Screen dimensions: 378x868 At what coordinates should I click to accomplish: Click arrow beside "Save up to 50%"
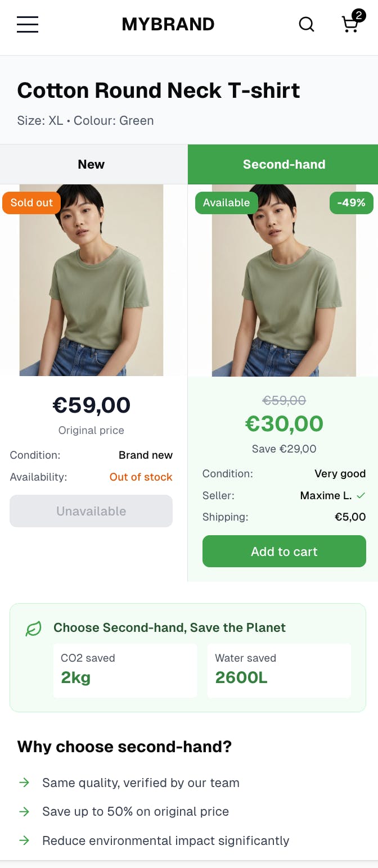click(x=24, y=811)
